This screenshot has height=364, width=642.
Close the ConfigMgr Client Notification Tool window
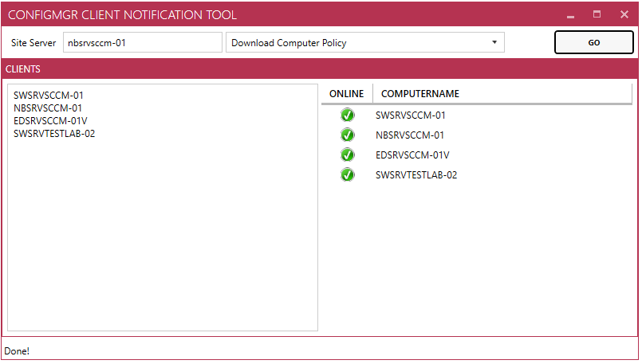[624, 14]
